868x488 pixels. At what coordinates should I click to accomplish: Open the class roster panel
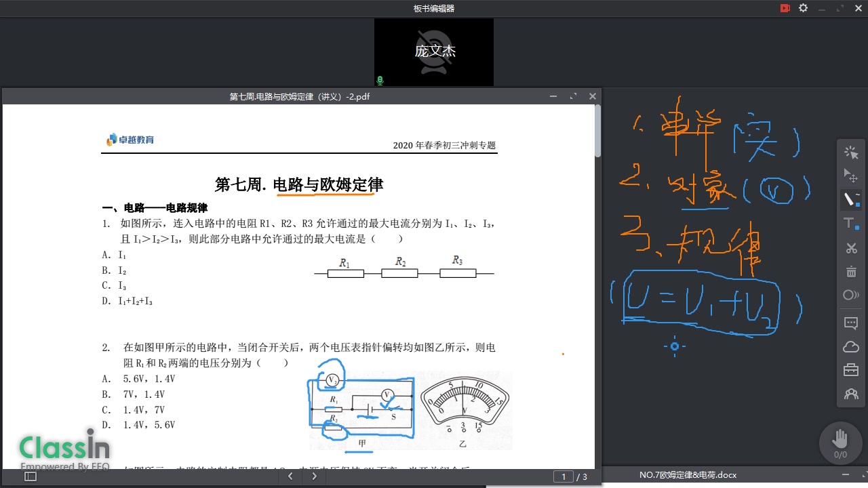(x=850, y=394)
